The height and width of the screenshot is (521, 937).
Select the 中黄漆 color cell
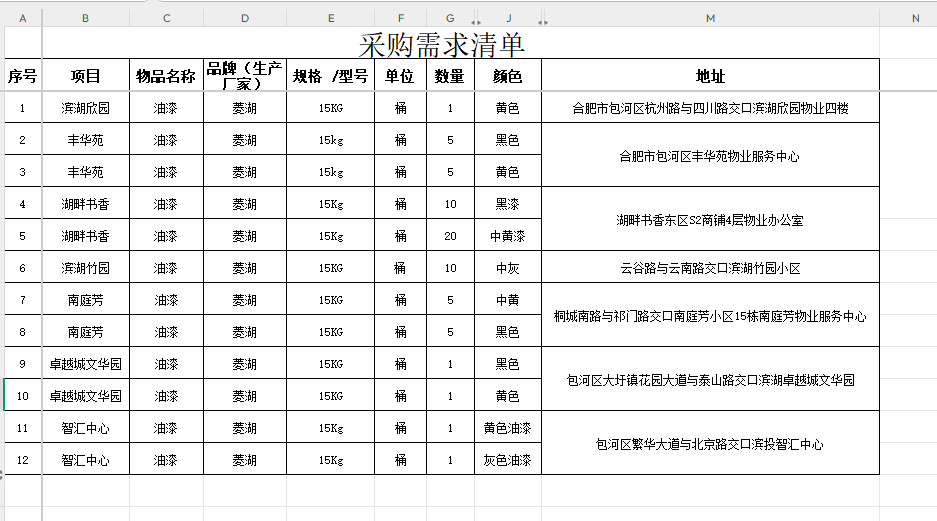[507, 236]
